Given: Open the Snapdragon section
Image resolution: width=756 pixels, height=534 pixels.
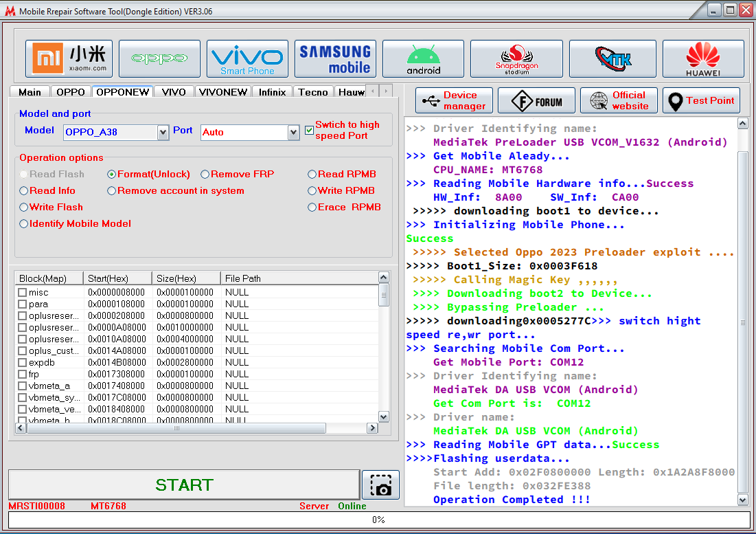Looking at the screenshot, I should pyautogui.click(x=516, y=59).
